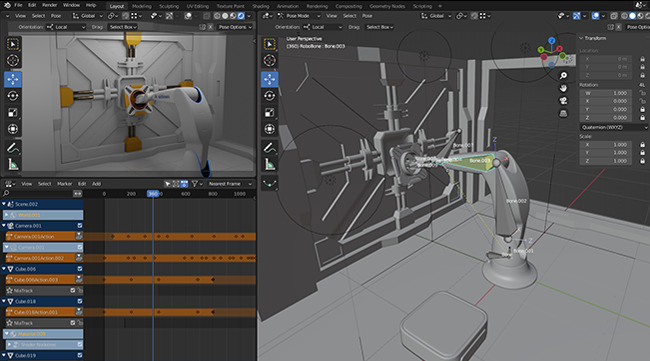Open Pose Options in left viewport

point(235,27)
